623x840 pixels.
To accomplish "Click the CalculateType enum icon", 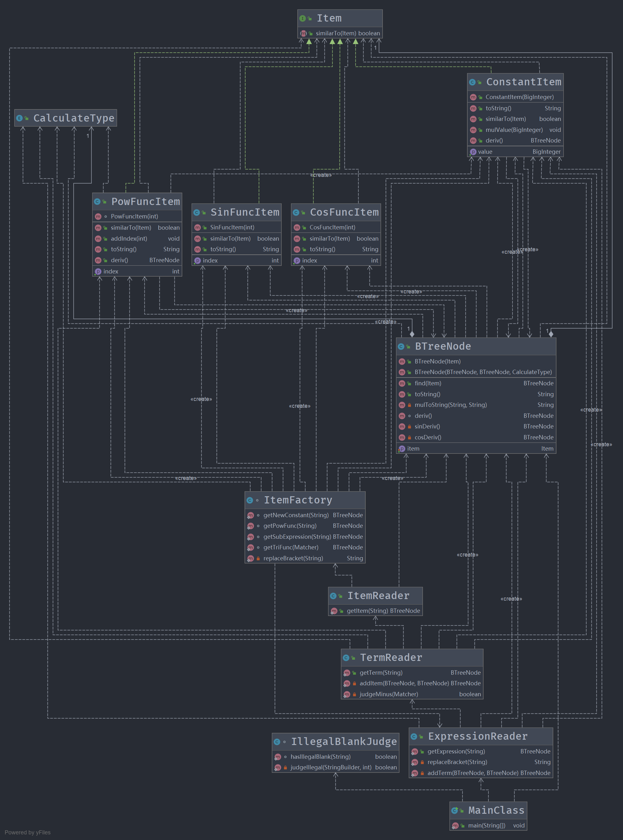I will pyautogui.click(x=19, y=118).
